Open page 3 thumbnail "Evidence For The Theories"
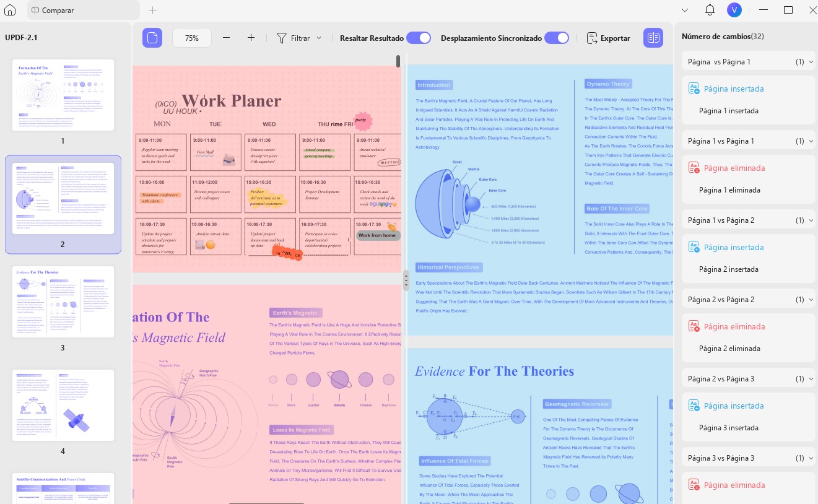This screenshot has height=504, width=818. click(x=63, y=302)
